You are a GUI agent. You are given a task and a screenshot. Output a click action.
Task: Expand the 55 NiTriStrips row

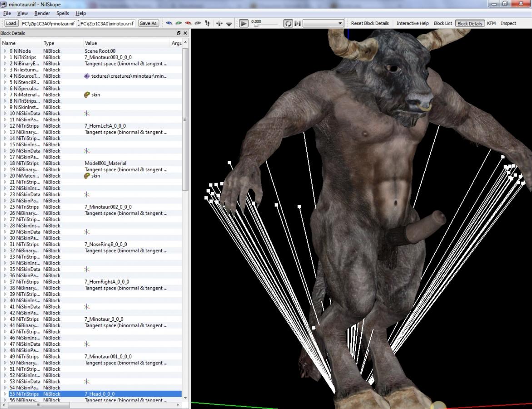(x=5, y=394)
